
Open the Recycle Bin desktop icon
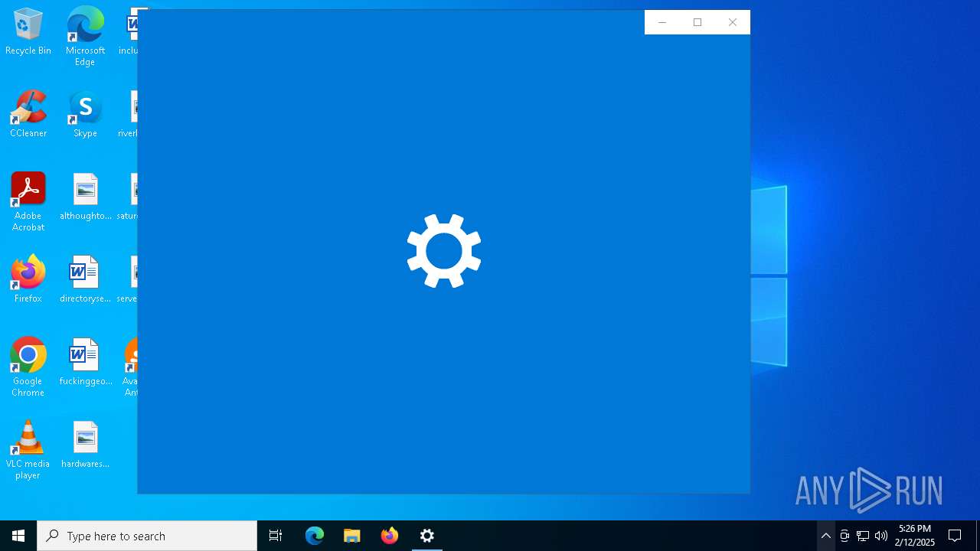(x=28, y=31)
